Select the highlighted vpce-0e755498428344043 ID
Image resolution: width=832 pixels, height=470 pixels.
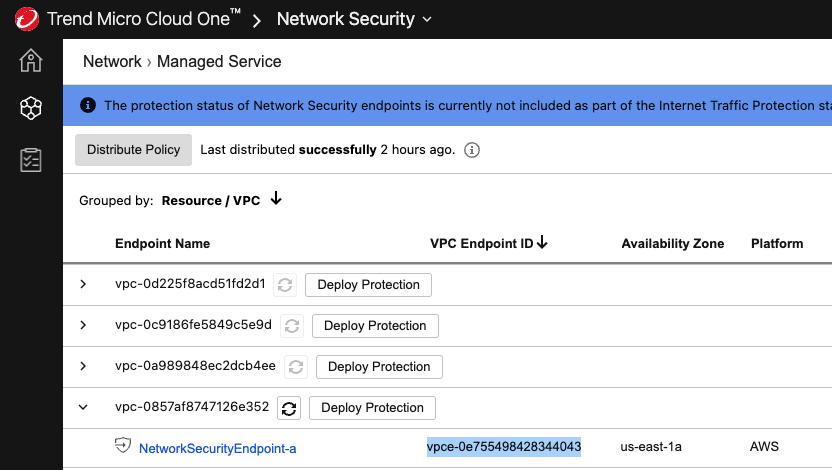[x=504, y=447]
